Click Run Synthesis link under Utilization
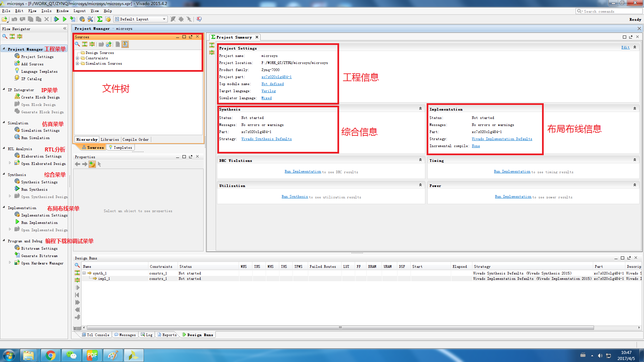This screenshot has width=644, height=362. (x=294, y=197)
